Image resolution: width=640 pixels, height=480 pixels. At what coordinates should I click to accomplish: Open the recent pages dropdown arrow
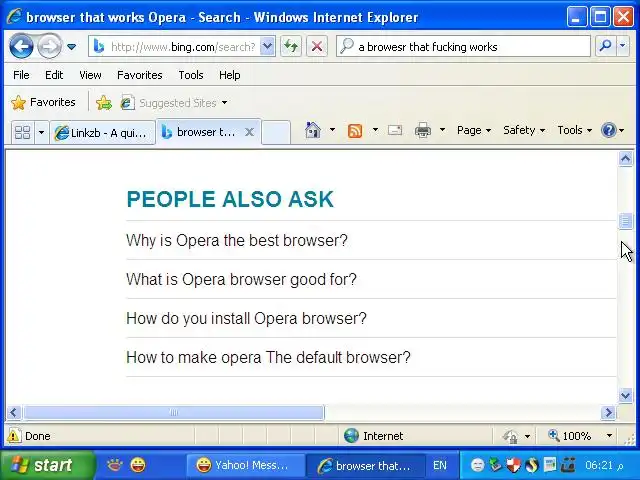[x=71, y=47]
